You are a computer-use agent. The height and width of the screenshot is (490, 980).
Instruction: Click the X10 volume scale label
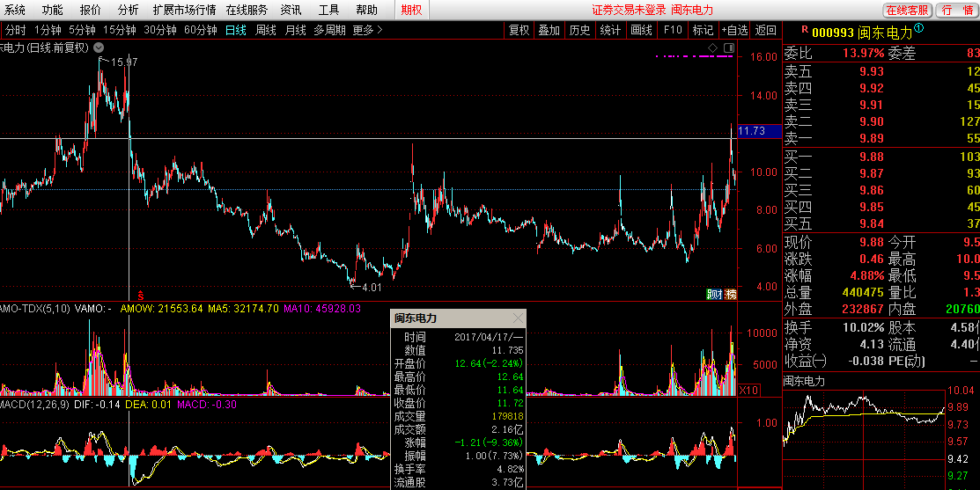[748, 390]
